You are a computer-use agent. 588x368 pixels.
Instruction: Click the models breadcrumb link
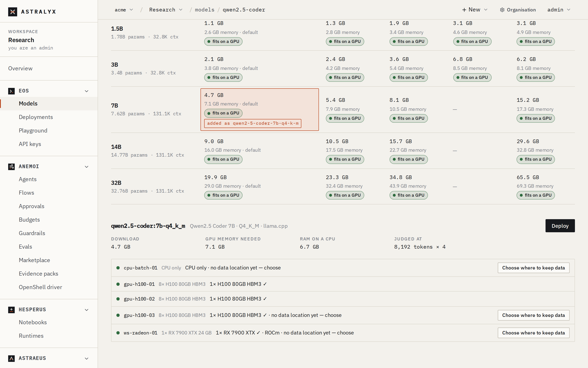[205, 10]
